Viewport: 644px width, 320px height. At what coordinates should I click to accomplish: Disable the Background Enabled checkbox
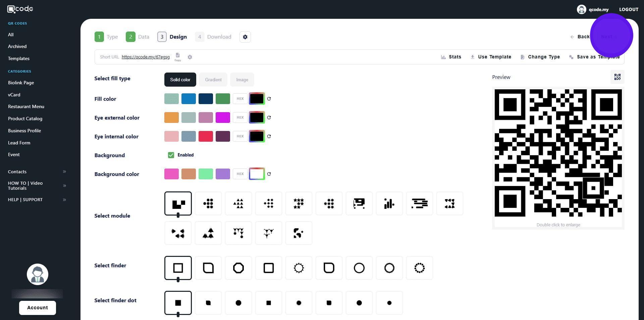(x=171, y=155)
